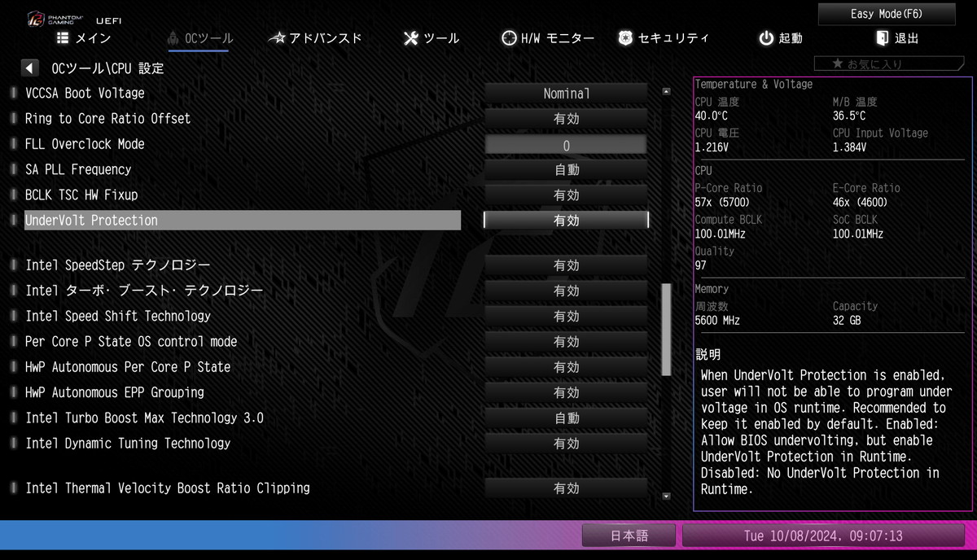Click the ツール wrench icon
Image resolution: width=977 pixels, height=560 pixels.
point(411,38)
